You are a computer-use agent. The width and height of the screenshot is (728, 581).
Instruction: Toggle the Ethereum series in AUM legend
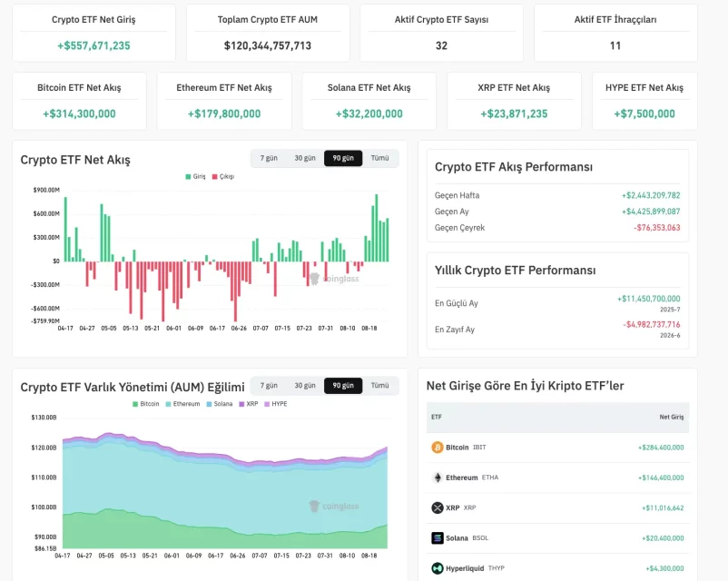pyautogui.click(x=183, y=404)
